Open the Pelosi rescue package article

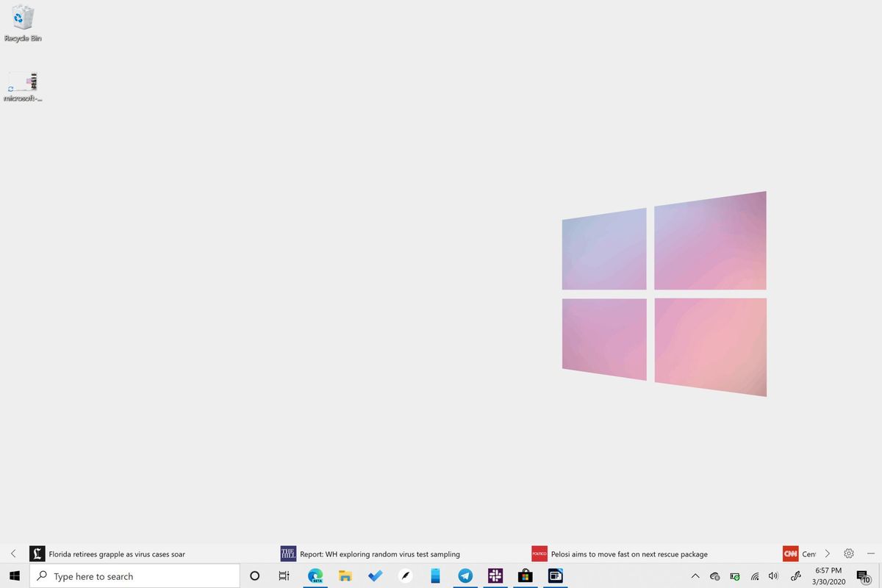(x=628, y=553)
